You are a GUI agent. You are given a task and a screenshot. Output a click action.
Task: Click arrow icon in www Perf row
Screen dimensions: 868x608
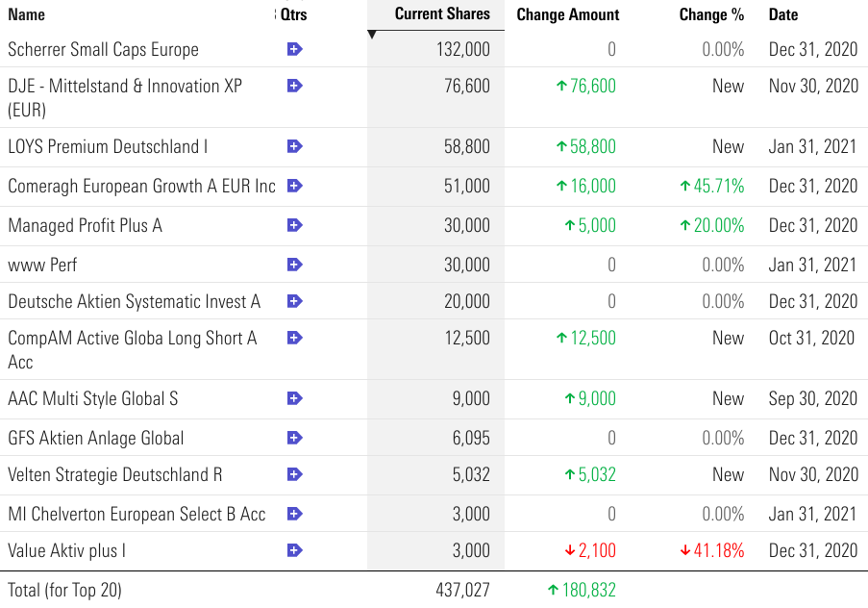(295, 265)
